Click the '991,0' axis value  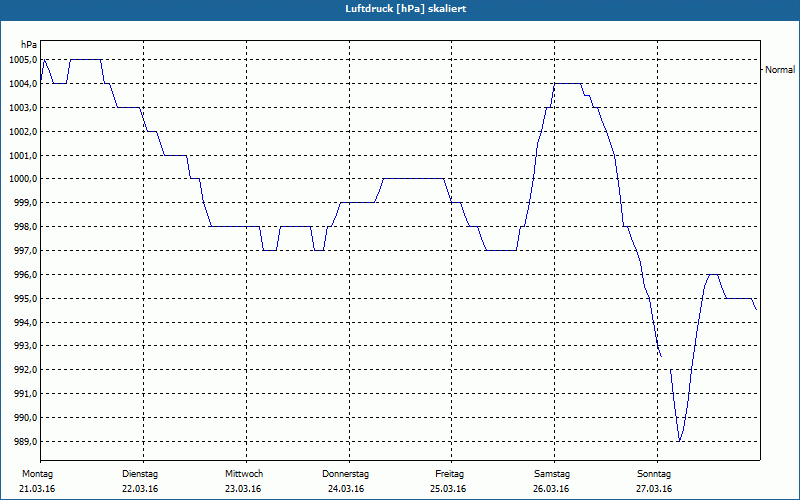click(x=25, y=394)
